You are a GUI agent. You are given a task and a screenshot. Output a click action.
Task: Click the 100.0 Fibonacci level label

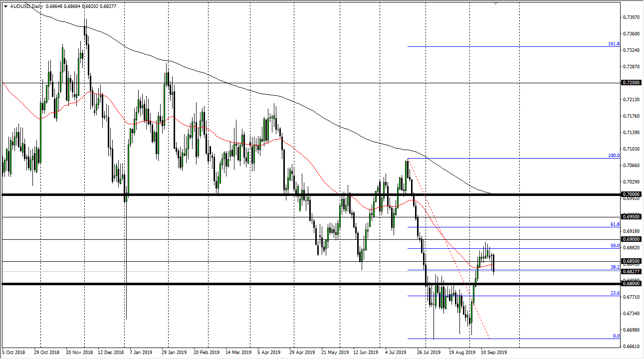pyautogui.click(x=614, y=156)
